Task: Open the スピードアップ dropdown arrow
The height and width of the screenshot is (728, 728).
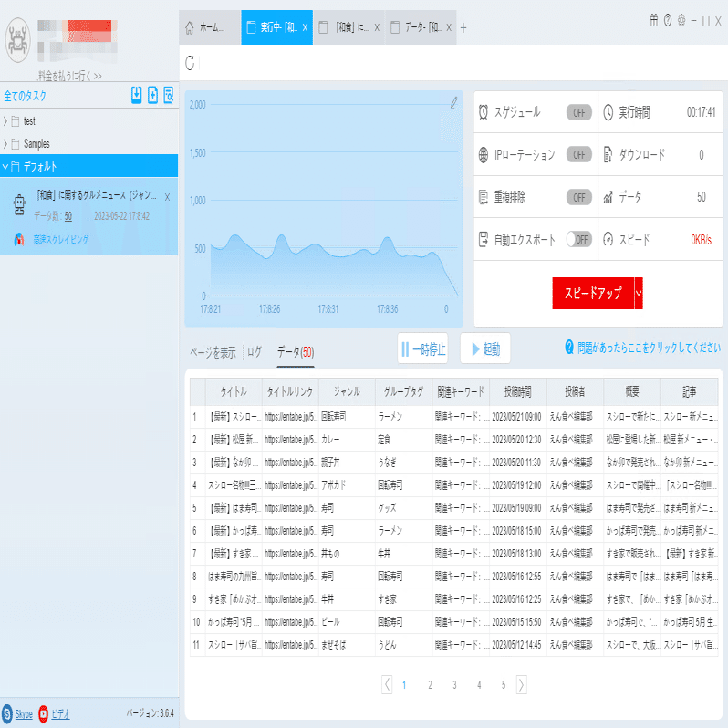Action: click(639, 293)
